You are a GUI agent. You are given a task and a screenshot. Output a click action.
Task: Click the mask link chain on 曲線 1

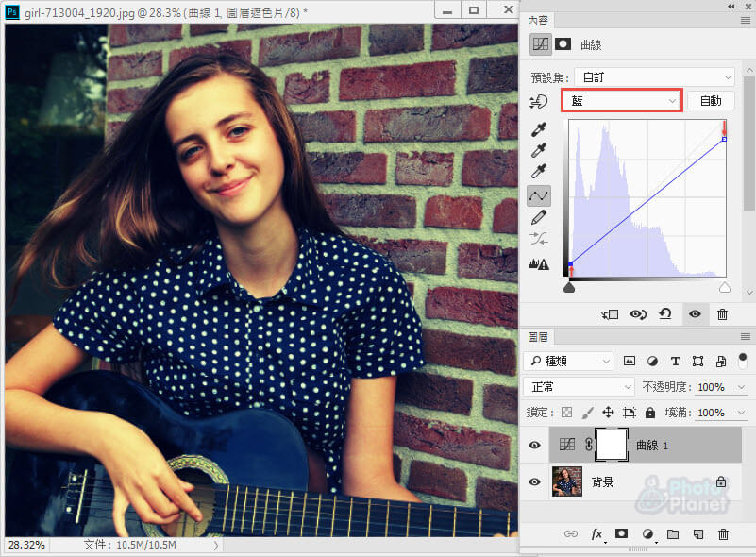coord(589,445)
